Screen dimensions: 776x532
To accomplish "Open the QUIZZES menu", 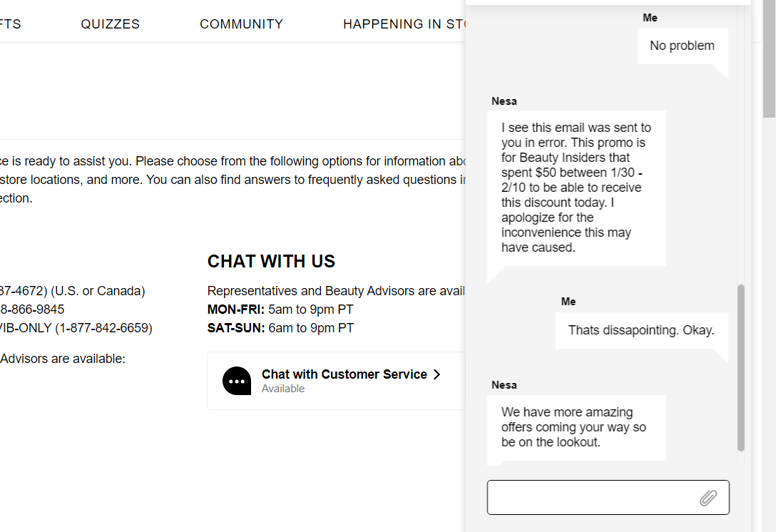I will (x=111, y=24).
